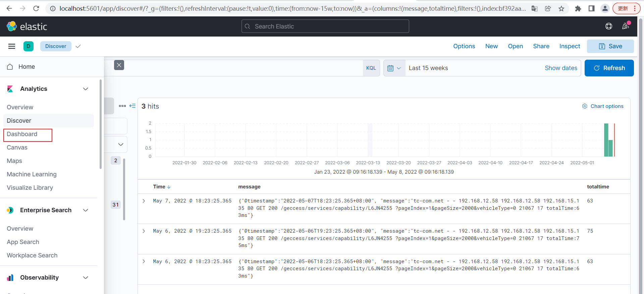
Task: Click the translate page icon
Action: click(535, 8)
